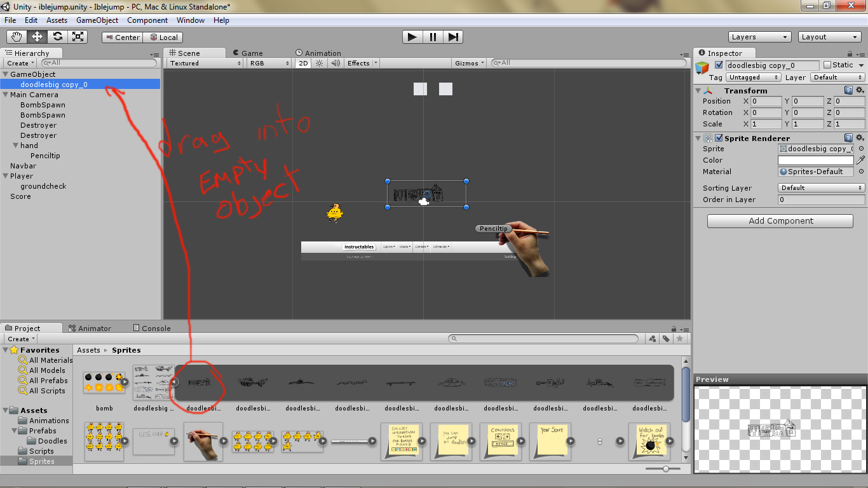This screenshot has height=488, width=868.
Task: Switch to the Animator tab
Action: [90, 328]
